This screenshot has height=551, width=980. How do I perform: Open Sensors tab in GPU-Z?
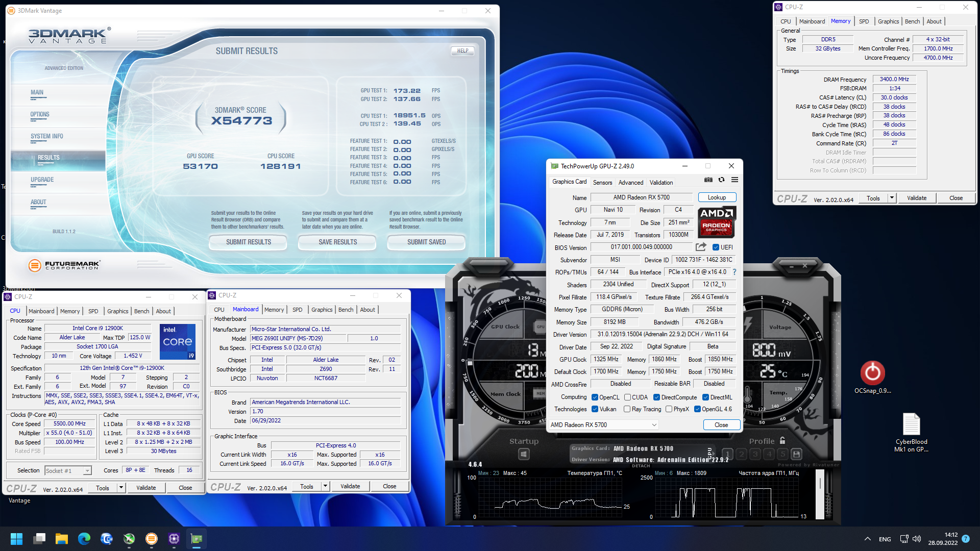point(602,183)
